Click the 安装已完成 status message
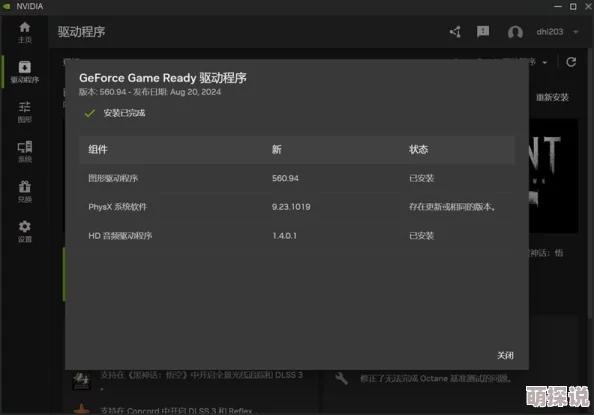 click(124, 113)
